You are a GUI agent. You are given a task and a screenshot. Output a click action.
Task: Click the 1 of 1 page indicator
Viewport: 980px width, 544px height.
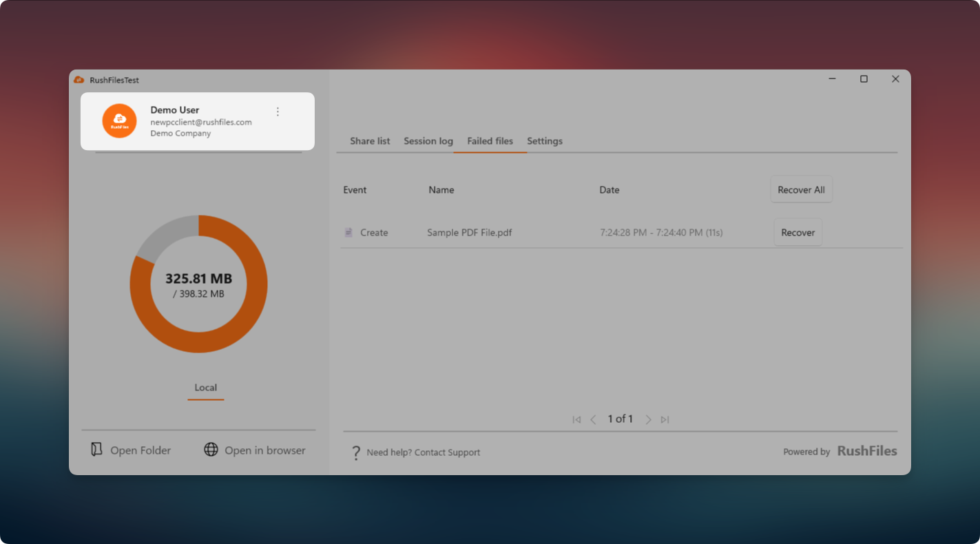621,419
